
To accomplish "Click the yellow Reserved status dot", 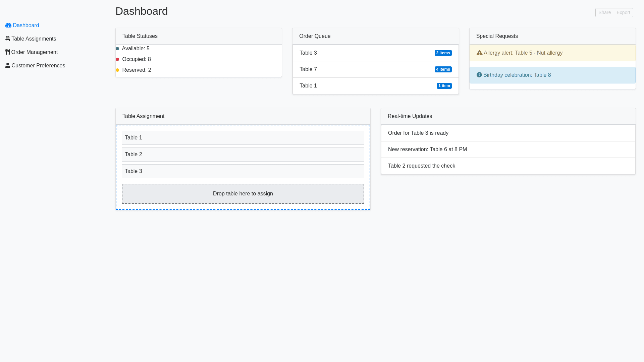I will tap(117, 70).
